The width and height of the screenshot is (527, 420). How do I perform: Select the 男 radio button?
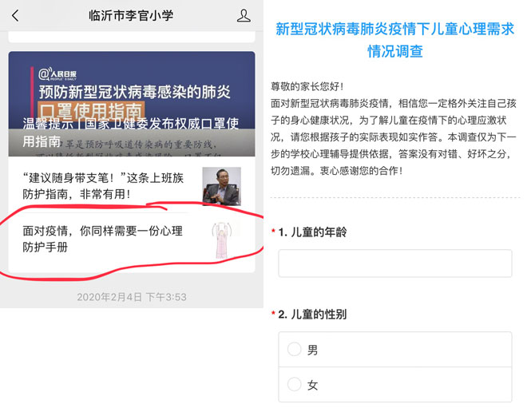point(294,350)
